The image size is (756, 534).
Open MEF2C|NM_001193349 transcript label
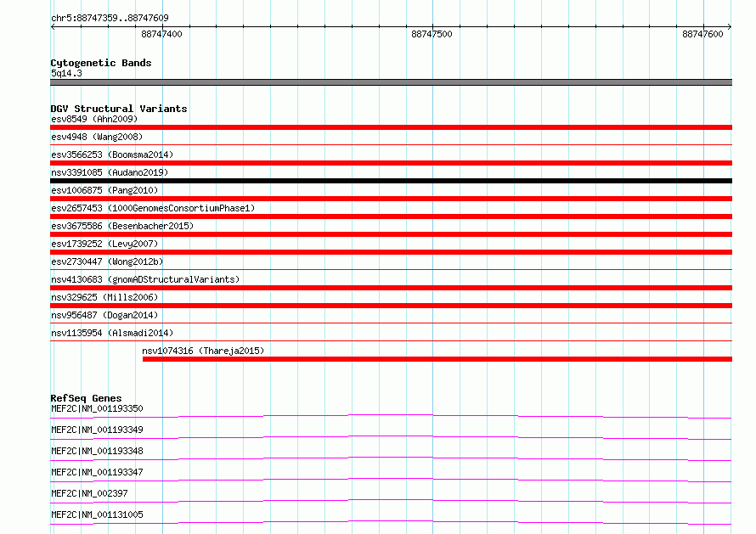click(97, 430)
